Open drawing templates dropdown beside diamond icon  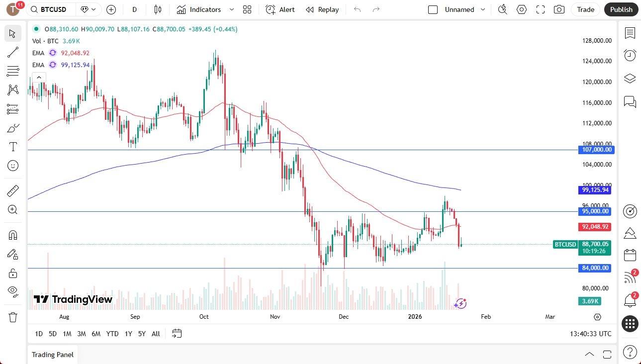click(92, 9)
